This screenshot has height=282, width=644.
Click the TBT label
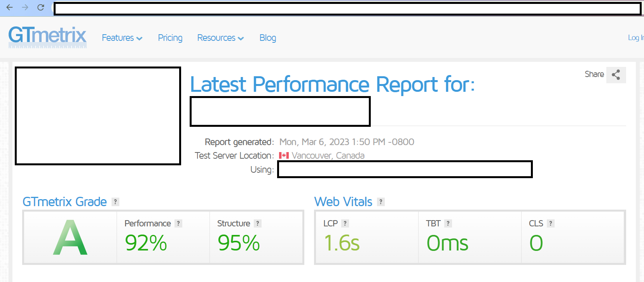pos(433,223)
